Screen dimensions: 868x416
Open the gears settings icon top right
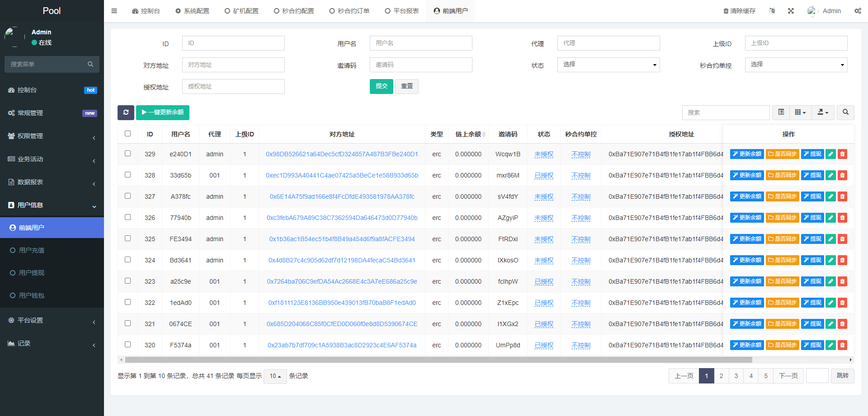(858, 10)
